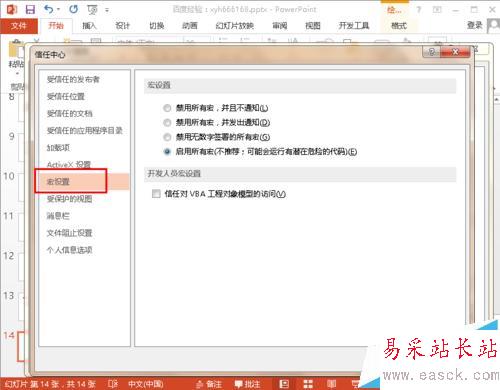The width and height of the screenshot is (500, 390).
Task: Click the 开发人员宏设置 section header text
Action: click(174, 173)
